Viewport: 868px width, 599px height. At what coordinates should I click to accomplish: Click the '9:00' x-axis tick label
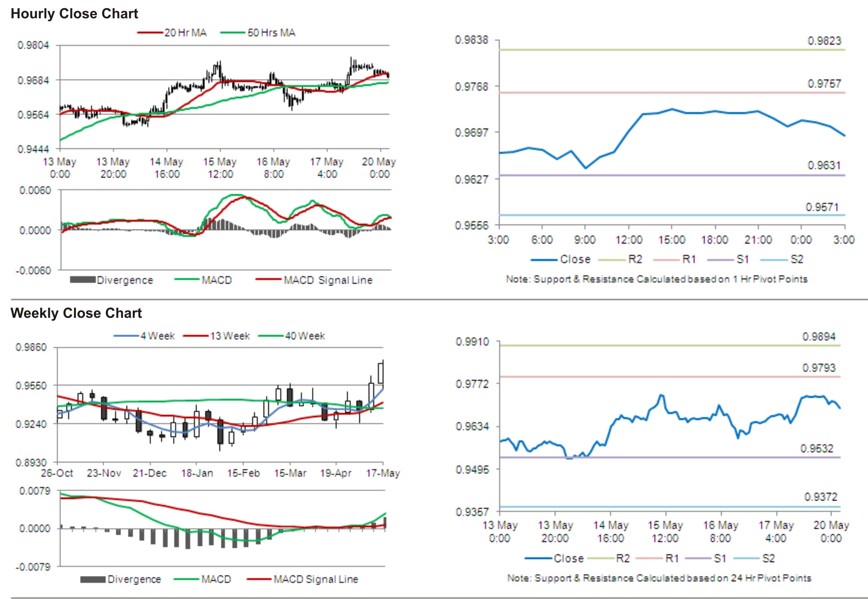click(585, 240)
